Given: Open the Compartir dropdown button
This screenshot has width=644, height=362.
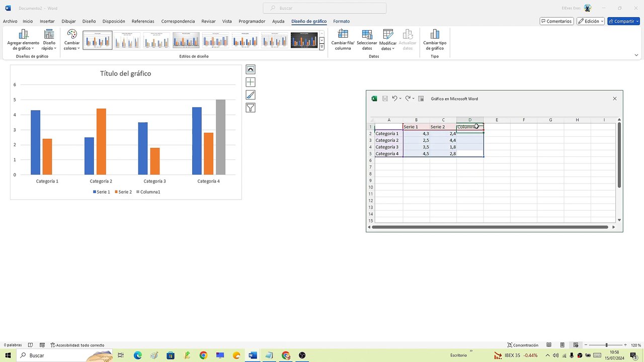Looking at the screenshot, I should click(623, 21).
